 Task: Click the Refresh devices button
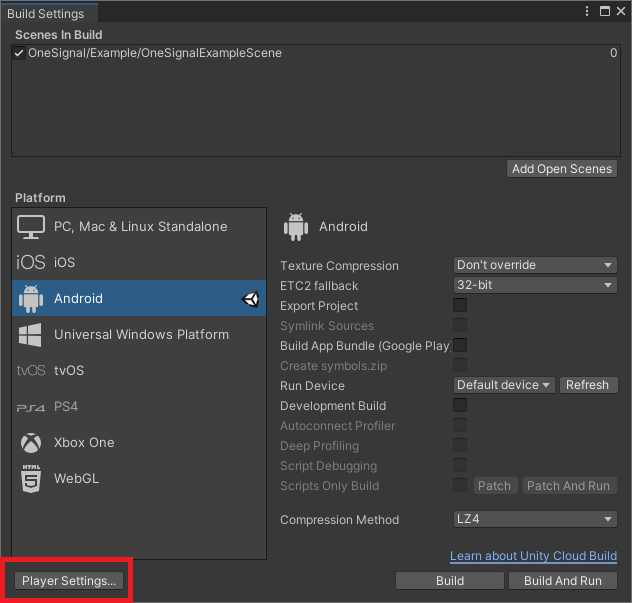588,385
